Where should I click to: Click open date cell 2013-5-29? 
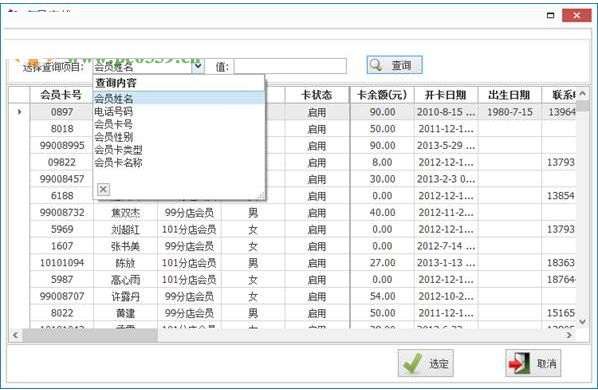pos(446,145)
